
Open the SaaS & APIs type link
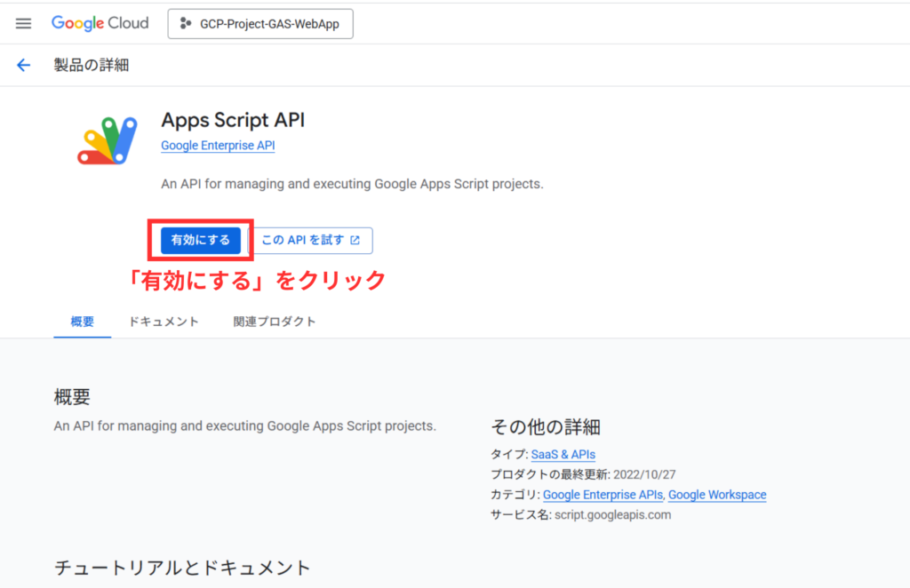[x=563, y=455]
